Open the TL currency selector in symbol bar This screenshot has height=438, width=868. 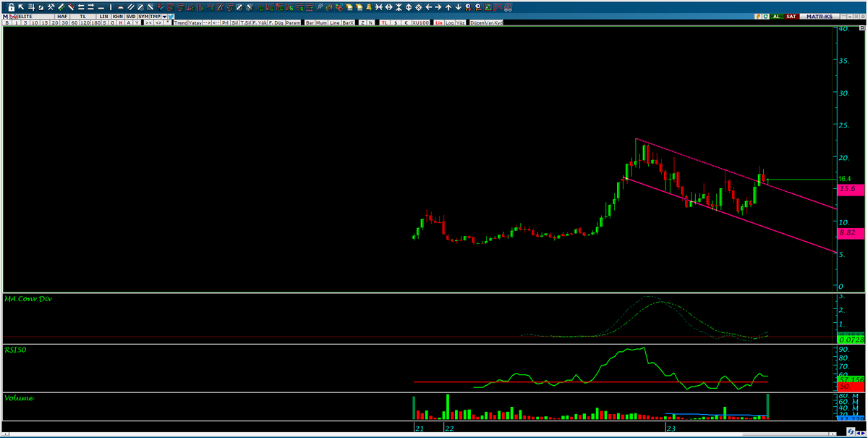[83, 17]
